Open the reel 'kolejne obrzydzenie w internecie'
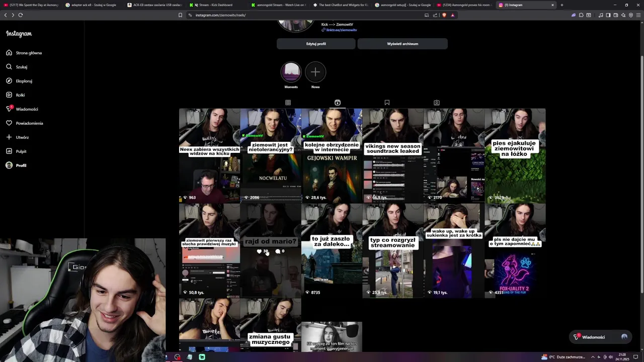The height and width of the screenshot is (362, 644). [332, 155]
